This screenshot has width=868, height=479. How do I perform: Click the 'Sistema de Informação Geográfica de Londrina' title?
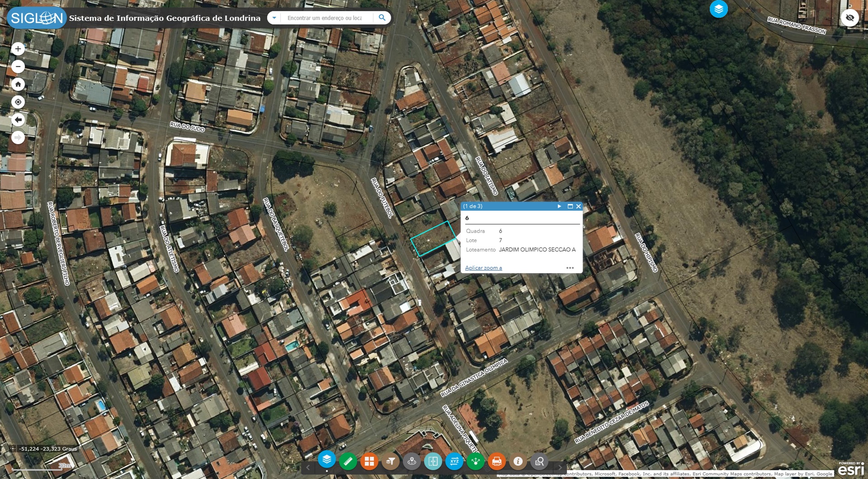(x=165, y=18)
